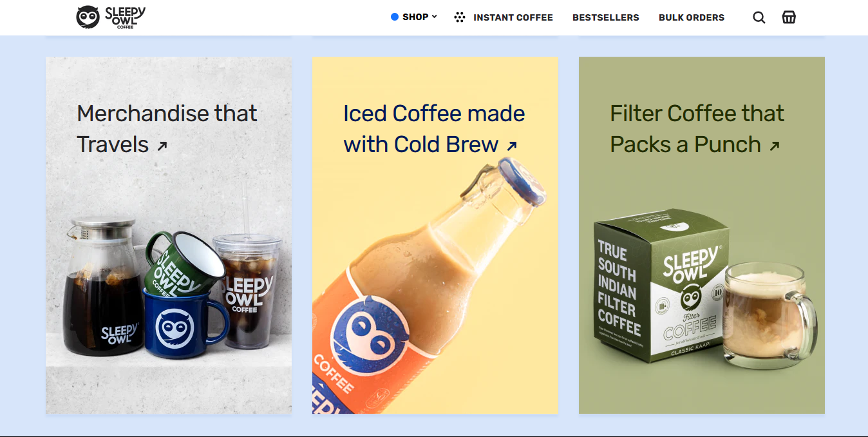Go to Bestsellers page
The image size is (868, 437).
[x=606, y=17]
